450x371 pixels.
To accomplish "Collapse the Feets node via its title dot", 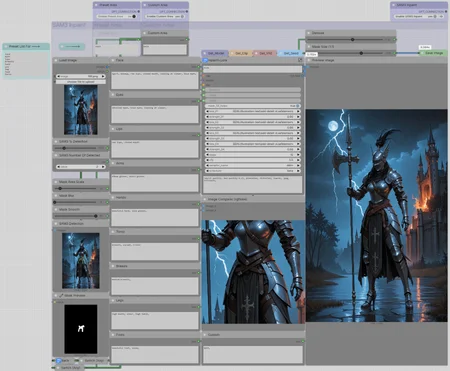I will (x=113, y=334).
